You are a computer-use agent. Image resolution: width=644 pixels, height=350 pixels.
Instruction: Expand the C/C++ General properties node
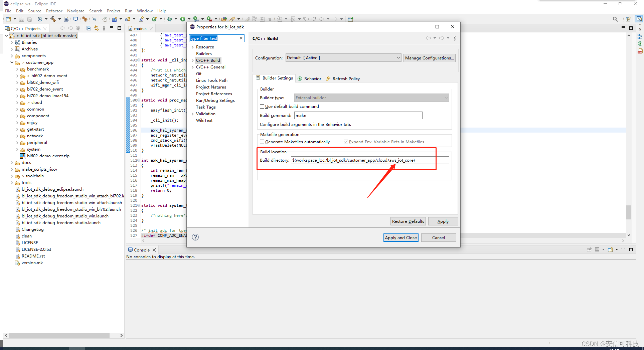[193, 67]
